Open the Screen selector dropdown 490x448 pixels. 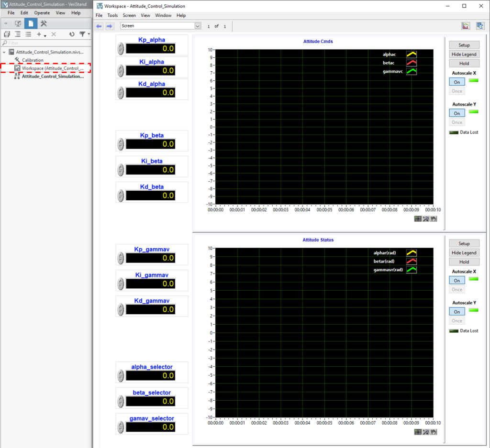click(x=198, y=26)
